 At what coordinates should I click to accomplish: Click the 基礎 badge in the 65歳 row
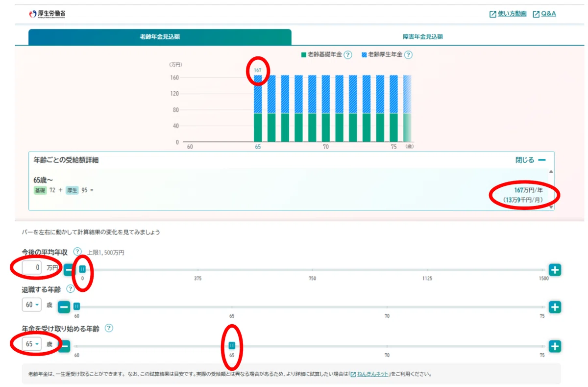pos(40,190)
